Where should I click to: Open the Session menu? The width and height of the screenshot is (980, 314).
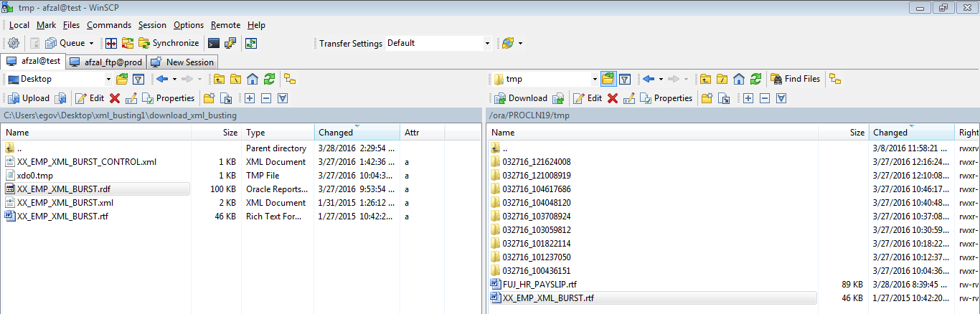tap(152, 25)
